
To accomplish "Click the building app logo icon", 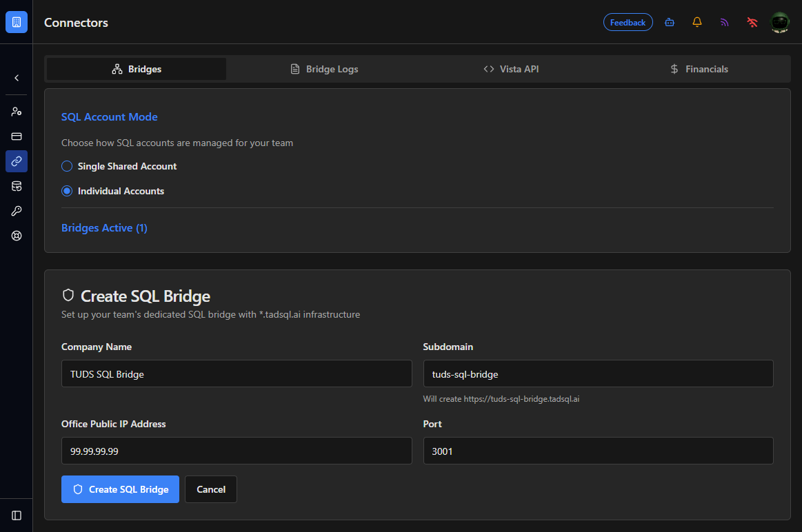I will (x=17, y=22).
